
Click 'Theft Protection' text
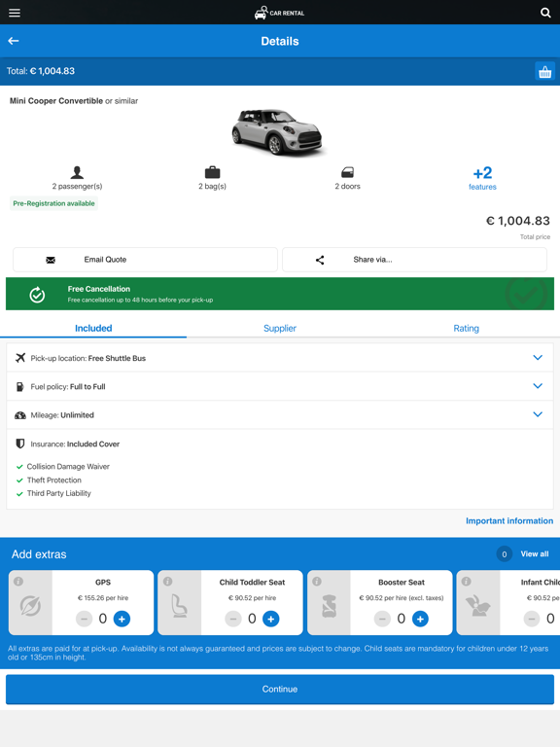[x=53, y=480]
